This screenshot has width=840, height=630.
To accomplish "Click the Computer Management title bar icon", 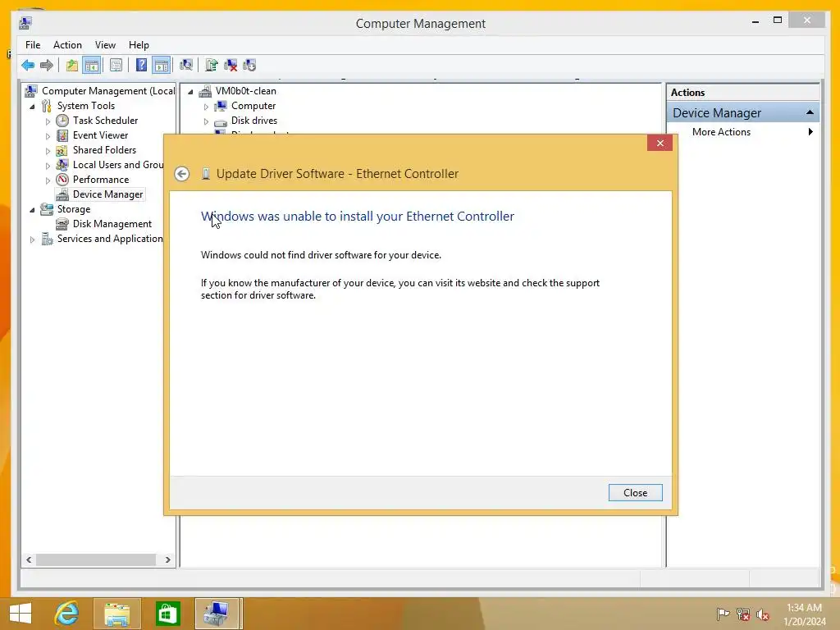I will tap(25, 23).
